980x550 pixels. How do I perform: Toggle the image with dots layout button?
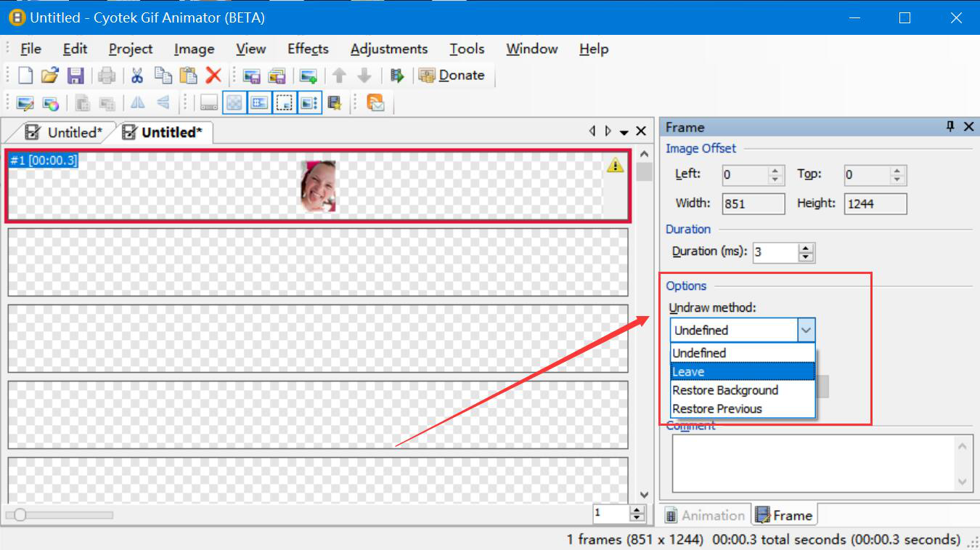(309, 103)
